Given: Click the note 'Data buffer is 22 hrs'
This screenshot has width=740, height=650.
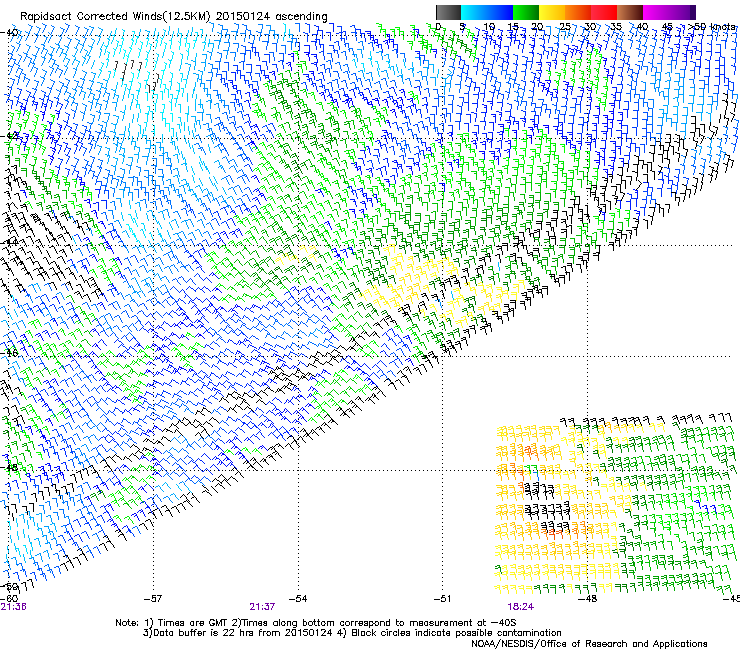Looking at the screenshot, I should point(201,633).
